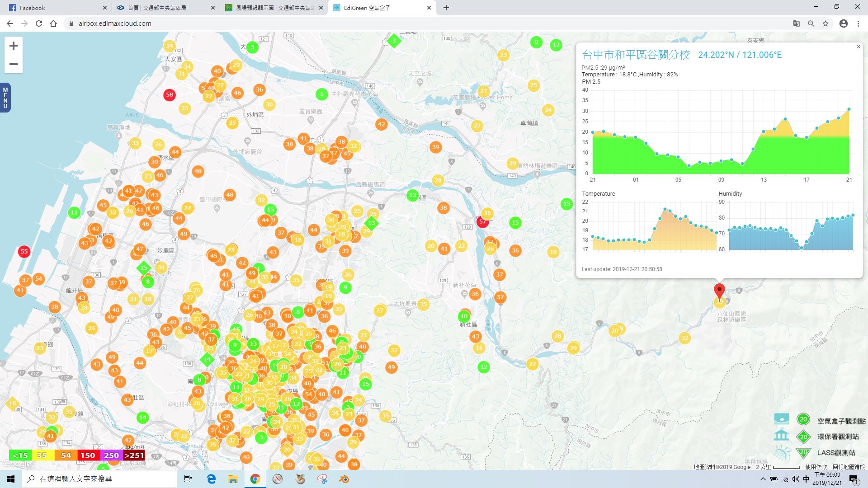Select the red 55 marker near the coast

click(x=24, y=252)
